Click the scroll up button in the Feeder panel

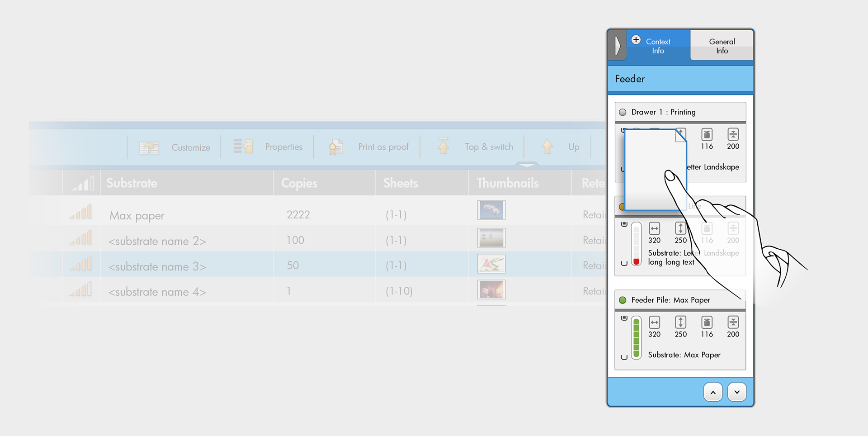pos(713,392)
